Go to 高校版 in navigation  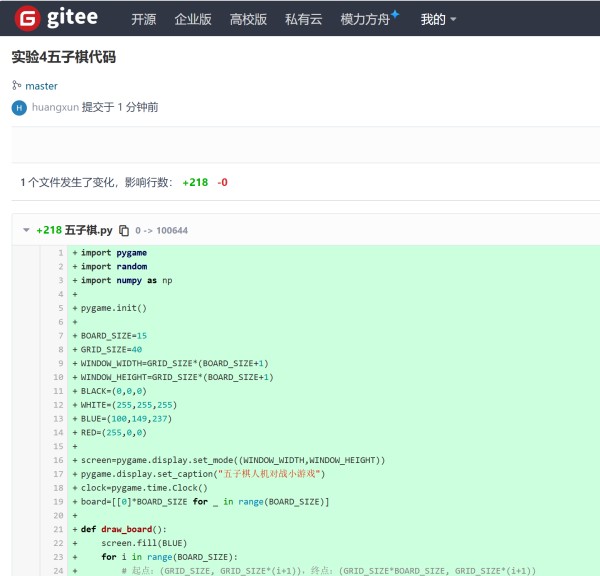tap(248, 19)
